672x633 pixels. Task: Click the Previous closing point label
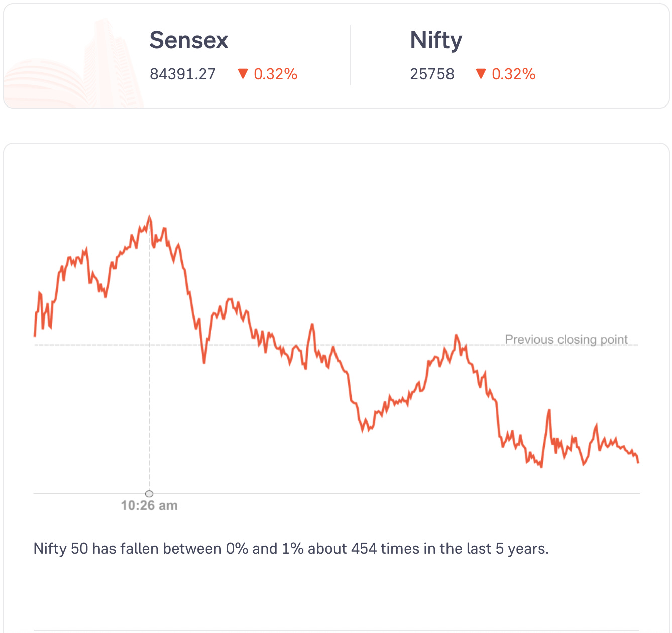(x=566, y=340)
